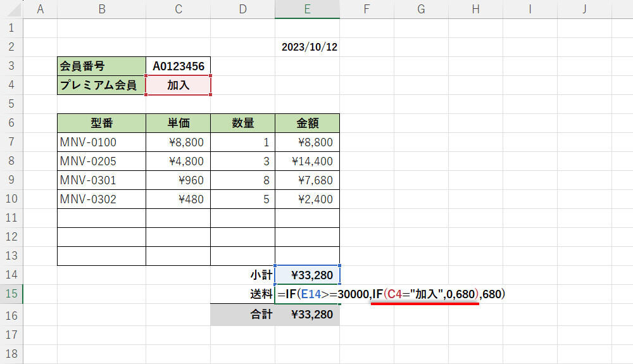Click the date cell 2023/10/12
The image size is (633, 364).
(x=307, y=47)
